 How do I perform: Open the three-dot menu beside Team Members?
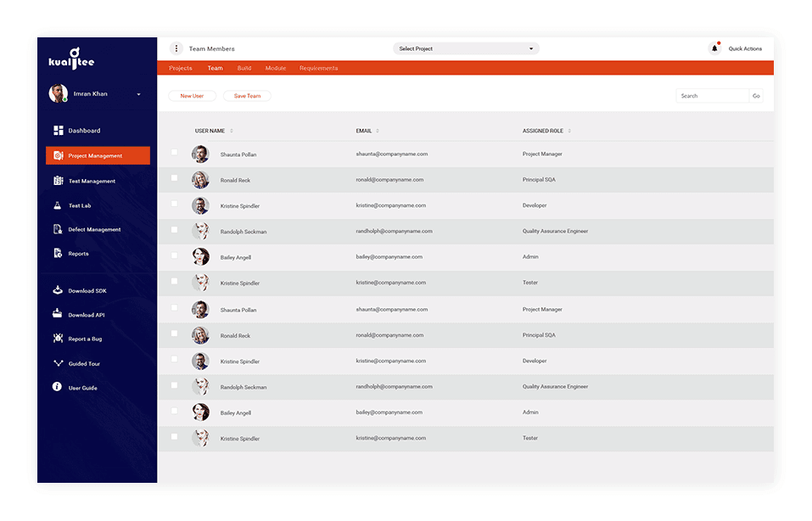[x=176, y=48]
